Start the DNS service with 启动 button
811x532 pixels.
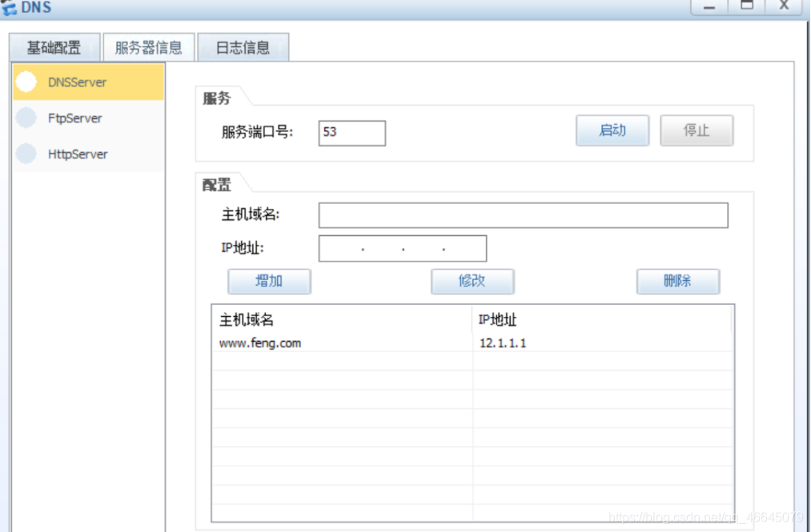tap(612, 130)
